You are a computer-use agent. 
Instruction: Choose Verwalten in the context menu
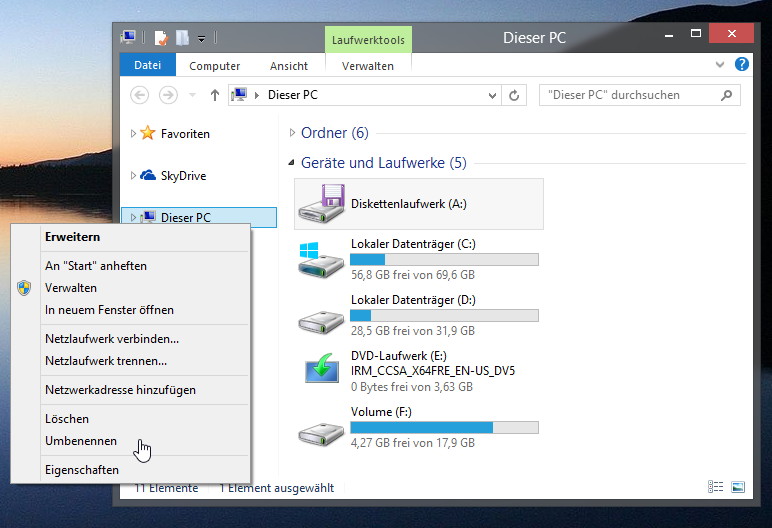pyautogui.click(x=130, y=288)
